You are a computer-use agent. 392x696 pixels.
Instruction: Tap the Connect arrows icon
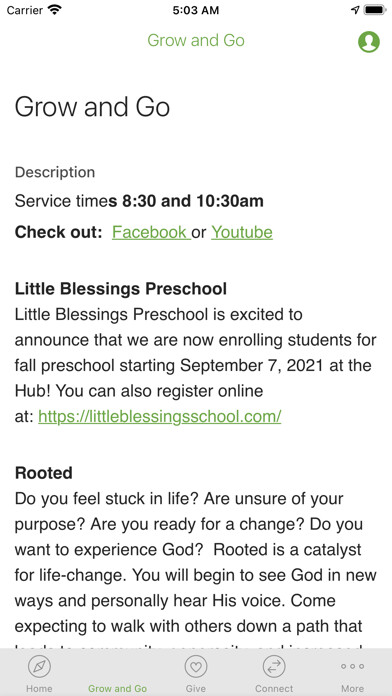[x=274, y=666]
